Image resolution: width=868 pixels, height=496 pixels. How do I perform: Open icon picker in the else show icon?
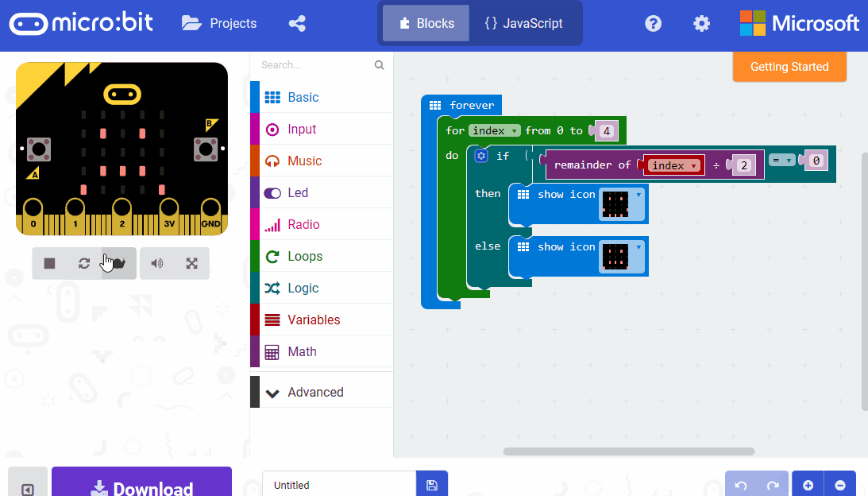click(x=623, y=258)
